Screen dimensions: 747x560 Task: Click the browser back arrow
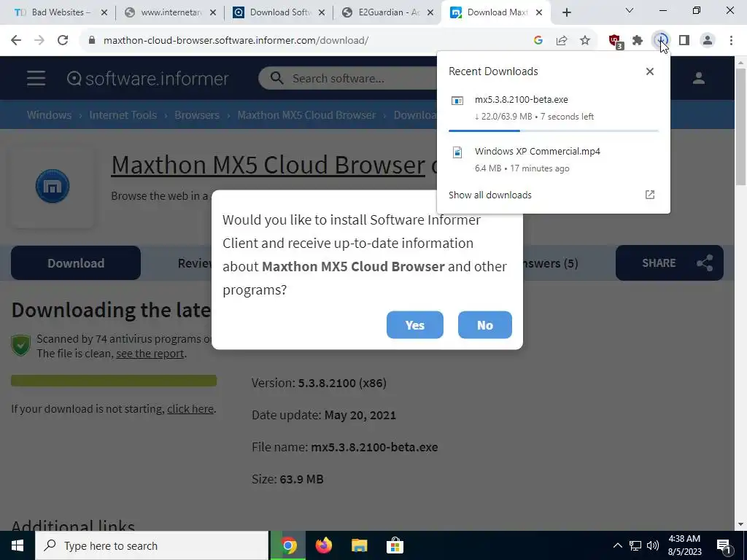click(x=16, y=41)
